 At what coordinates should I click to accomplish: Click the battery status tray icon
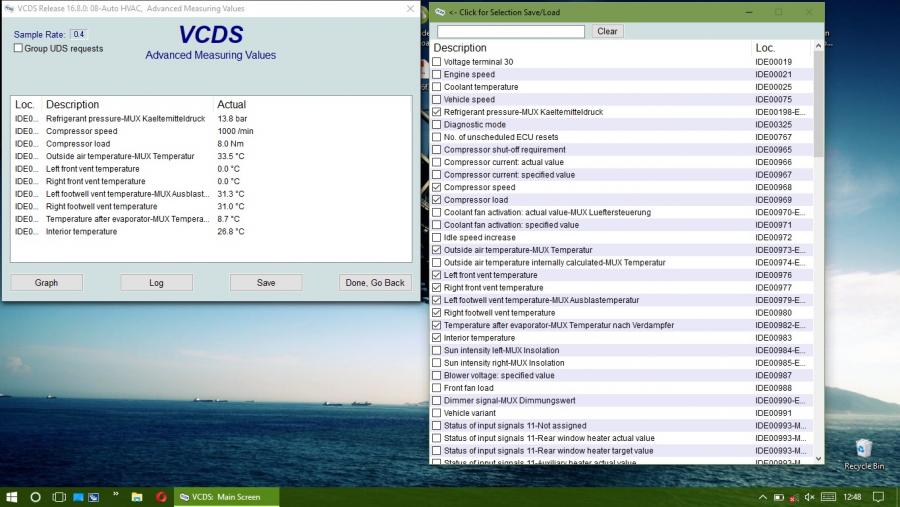(778, 497)
